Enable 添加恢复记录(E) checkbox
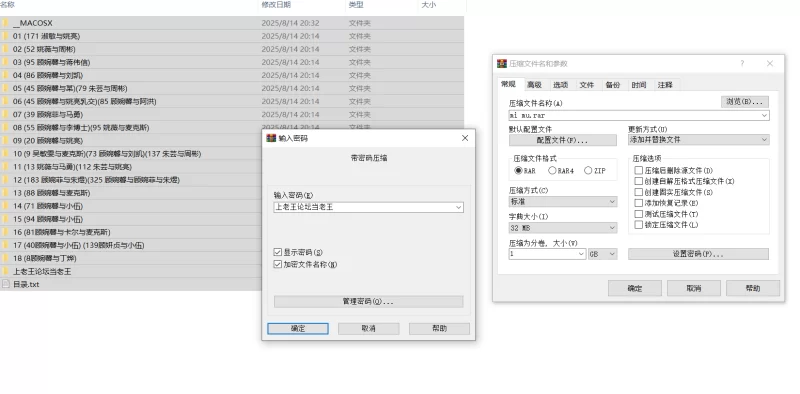Viewport: 800px width, 394px height. pos(638,203)
